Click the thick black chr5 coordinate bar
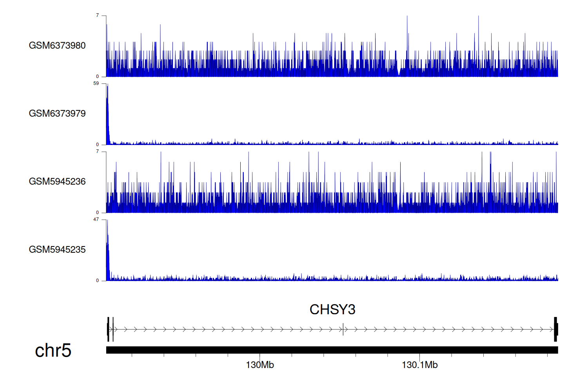This screenshot has width=588, height=384. coord(332,350)
